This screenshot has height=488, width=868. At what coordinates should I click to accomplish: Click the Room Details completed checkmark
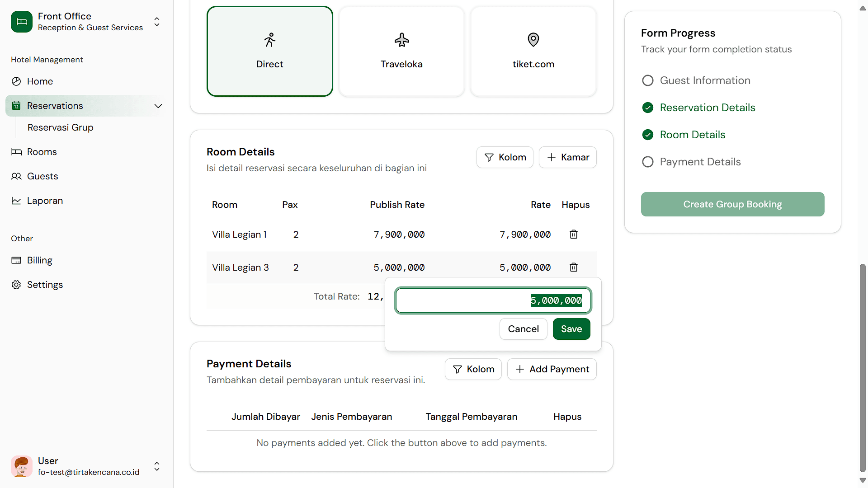pyautogui.click(x=648, y=135)
